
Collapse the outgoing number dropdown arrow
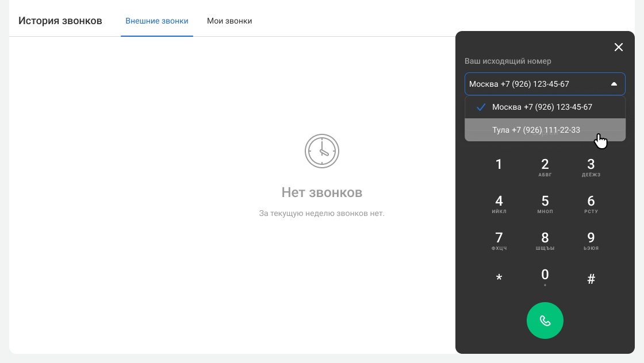614,84
